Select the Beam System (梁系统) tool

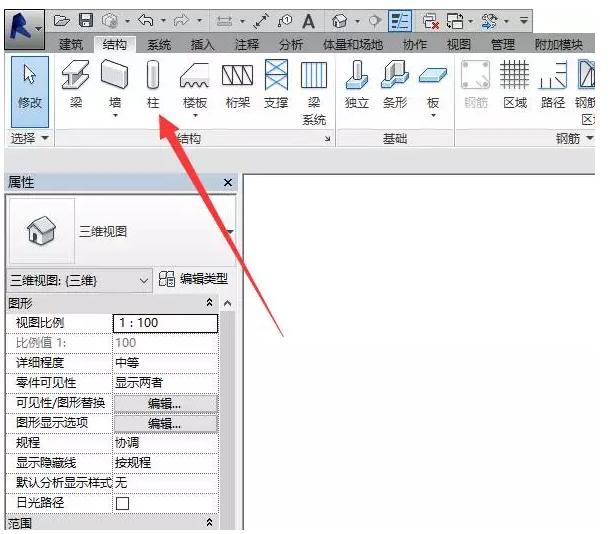tap(314, 92)
